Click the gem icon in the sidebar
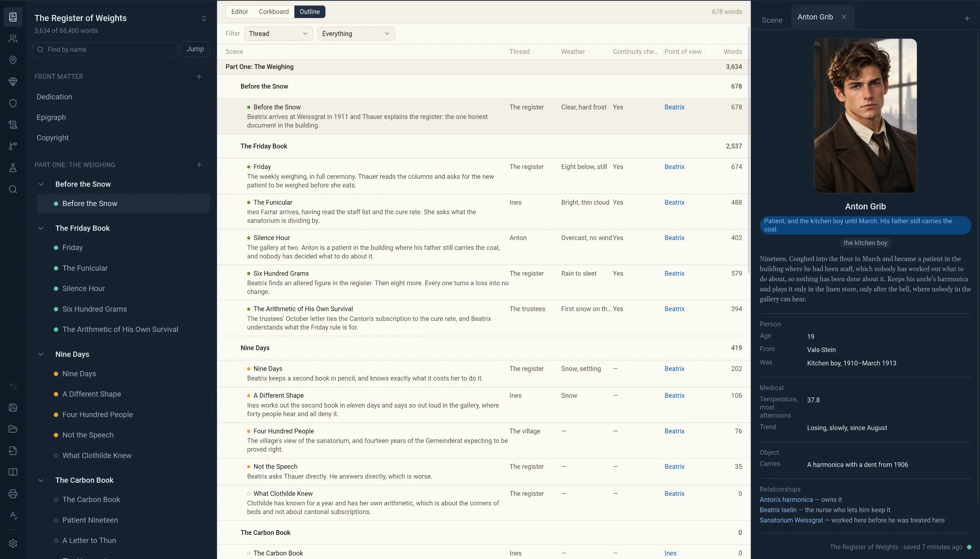Screen dimensions: 980x559 (x=13, y=82)
